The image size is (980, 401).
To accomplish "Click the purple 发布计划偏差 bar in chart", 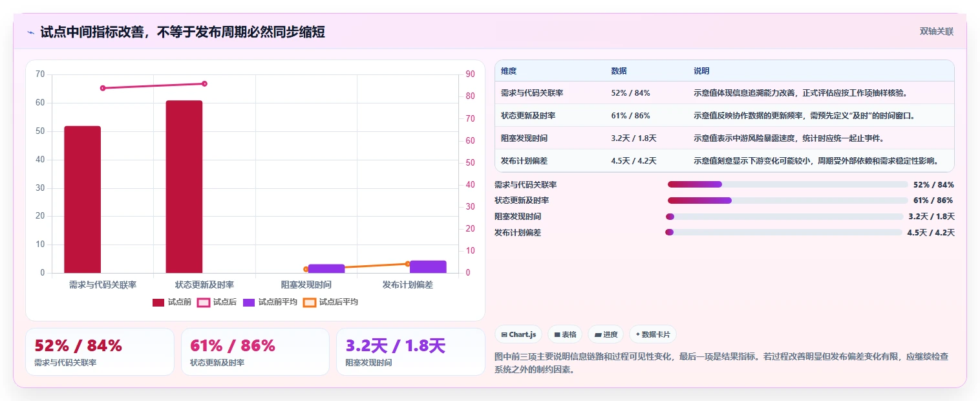I will click(428, 266).
